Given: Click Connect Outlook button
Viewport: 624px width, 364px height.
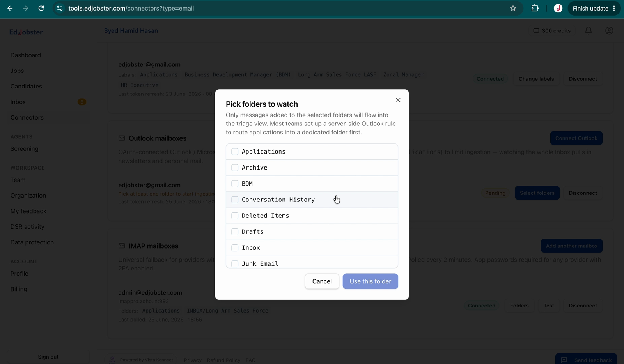Looking at the screenshot, I should (x=576, y=138).
